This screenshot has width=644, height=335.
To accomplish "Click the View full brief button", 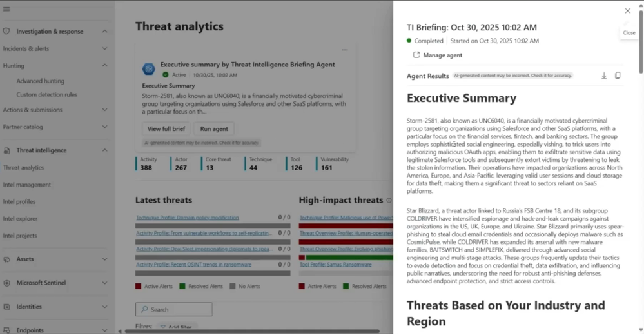I will coord(166,128).
